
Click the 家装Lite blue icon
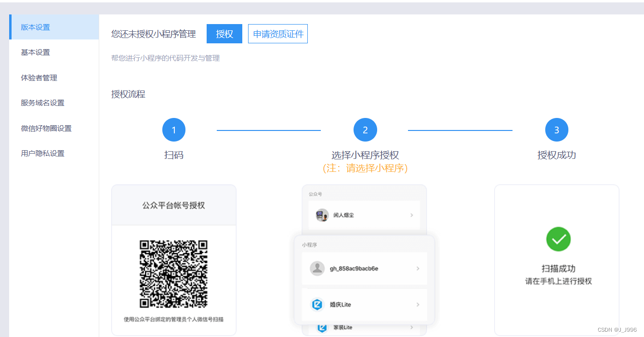322,328
